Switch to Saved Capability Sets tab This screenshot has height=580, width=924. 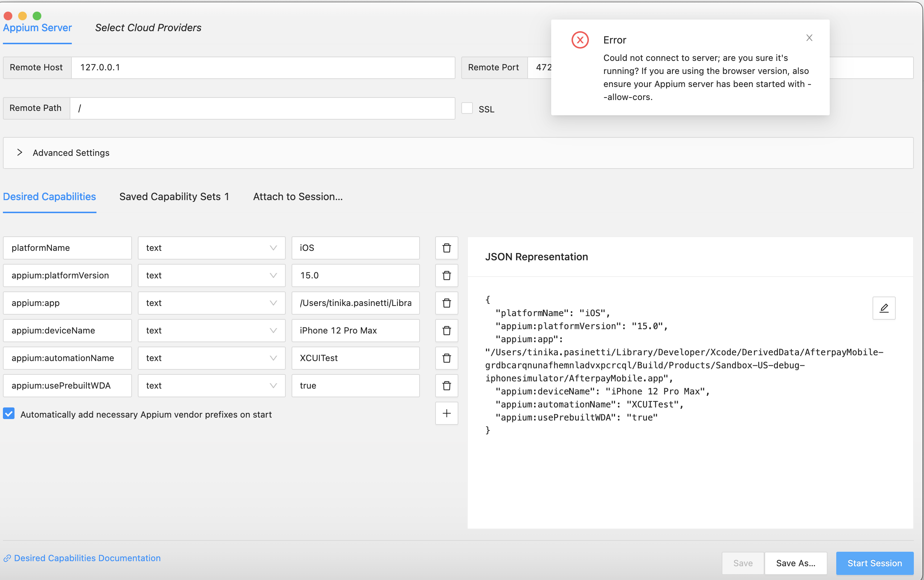174,197
